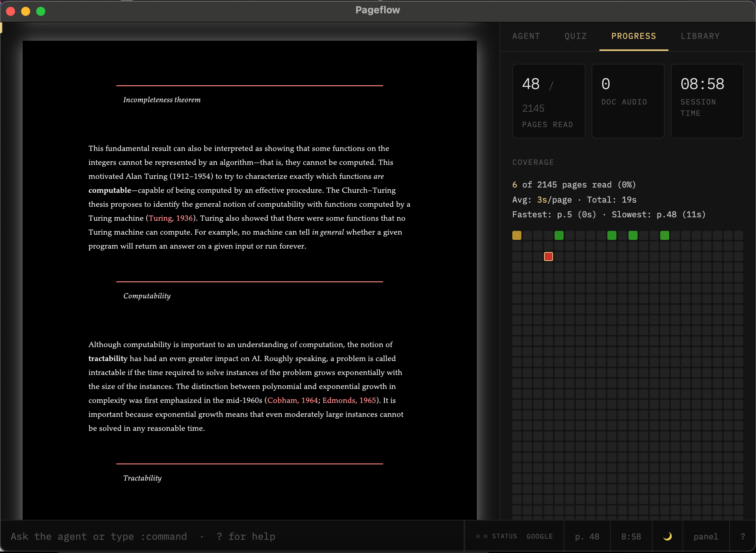The width and height of the screenshot is (756, 553).
Task: Open the PAGES READ card details
Action: (x=548, y=101)
